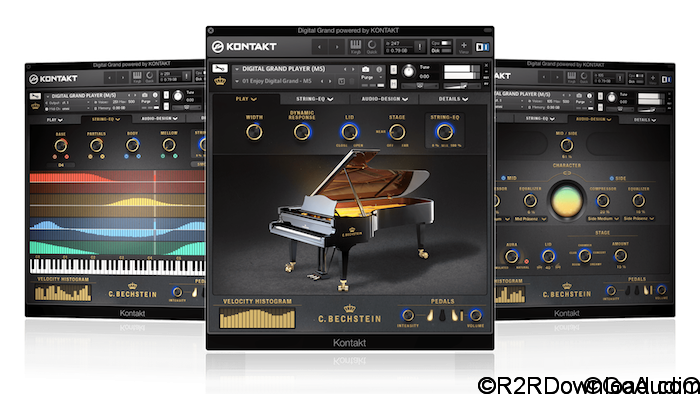Click the Dynamic Response knob in the center window
Screen dimensions: 700x394
[302, 132]
